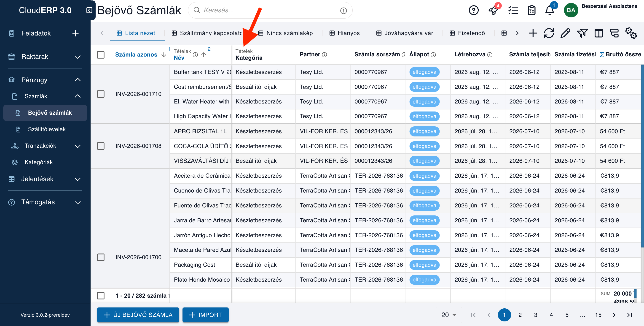
Task: Check the box for invoice INV-2026-001710
Action: click(101, 94)
